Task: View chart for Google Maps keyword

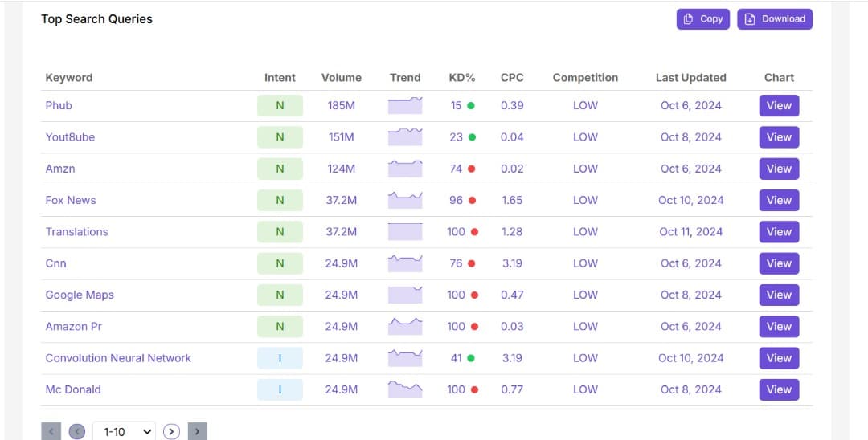Action: 779,295
